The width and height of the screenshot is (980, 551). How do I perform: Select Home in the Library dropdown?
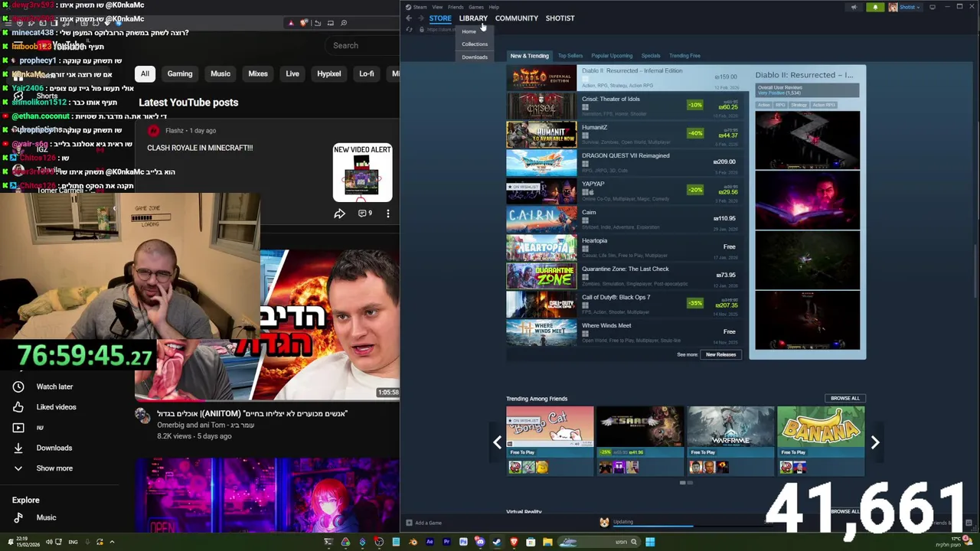coord(469,32)
